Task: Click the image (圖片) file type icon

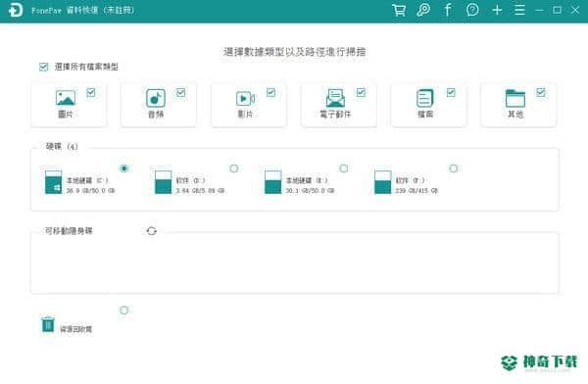Action: click(x=66, y=98)
